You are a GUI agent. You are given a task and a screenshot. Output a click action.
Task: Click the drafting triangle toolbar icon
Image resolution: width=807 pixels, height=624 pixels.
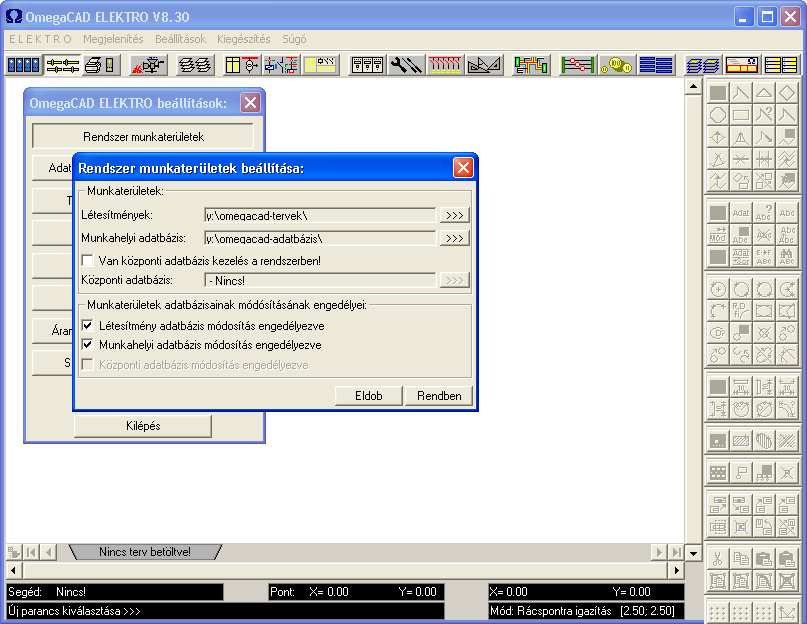(x=484, y=65)
